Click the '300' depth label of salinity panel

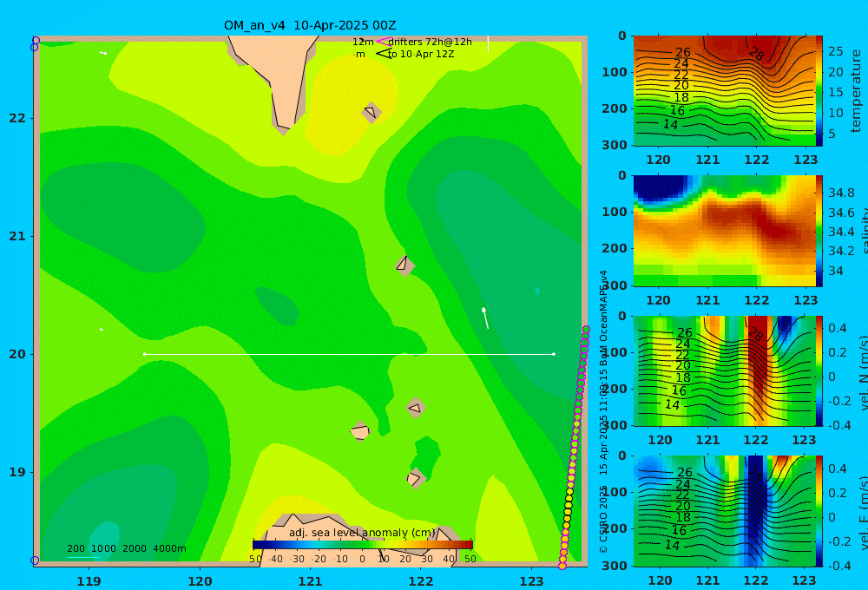(x=615, y=285)
